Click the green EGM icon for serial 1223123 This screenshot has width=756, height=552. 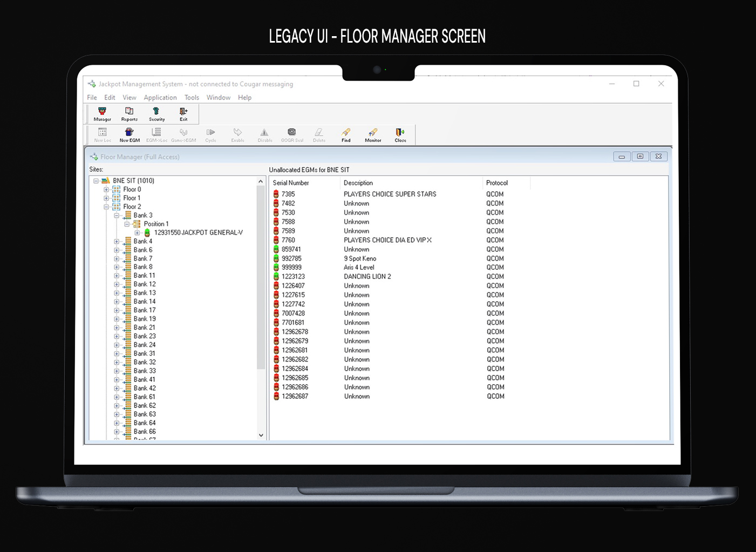coord(276,276)
